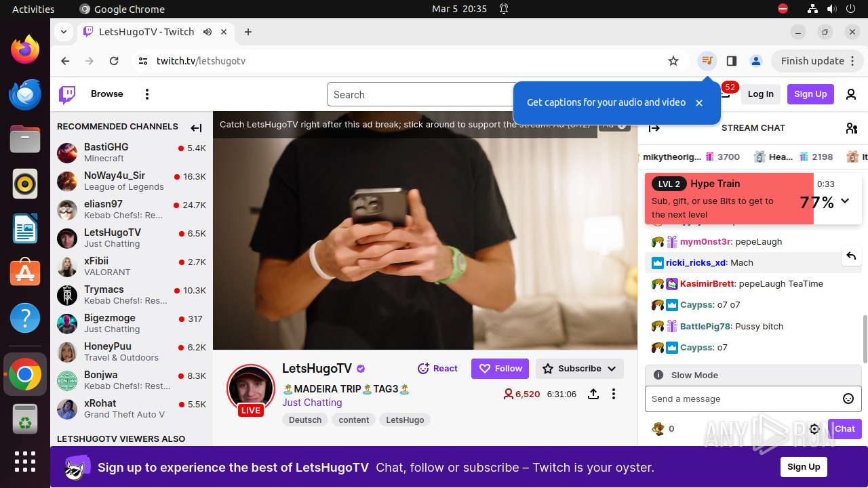Click Sign Up in the bottom banner
868x488 pixels.
click(x=804, y=467)
